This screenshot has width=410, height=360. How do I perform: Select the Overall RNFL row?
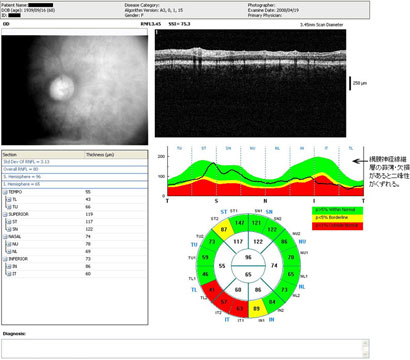point(75,169)
